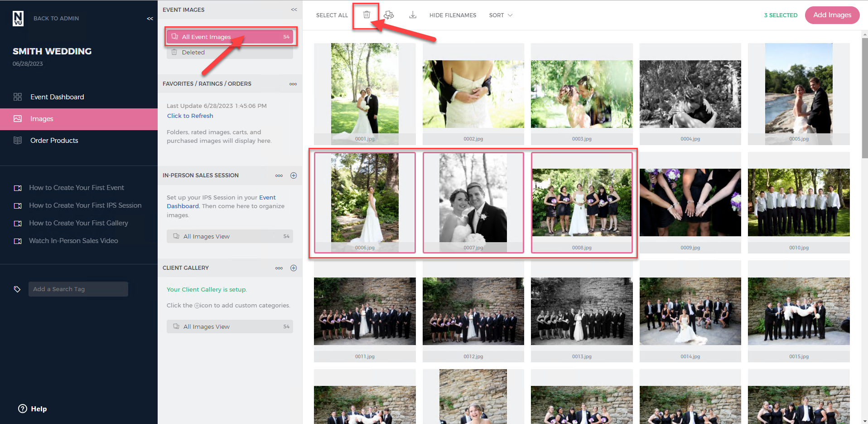
Task: Deselect thumbnail 0008.jpg
Action: [x=582, y=203]
